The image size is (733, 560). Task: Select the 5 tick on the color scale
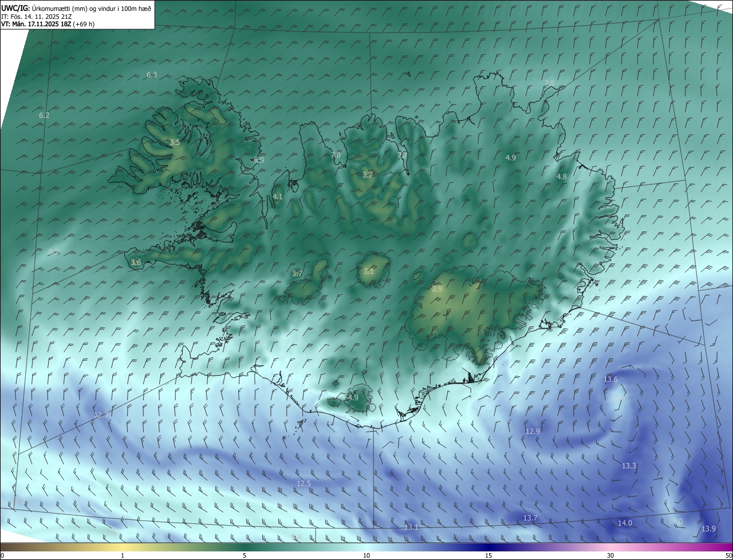245,555
